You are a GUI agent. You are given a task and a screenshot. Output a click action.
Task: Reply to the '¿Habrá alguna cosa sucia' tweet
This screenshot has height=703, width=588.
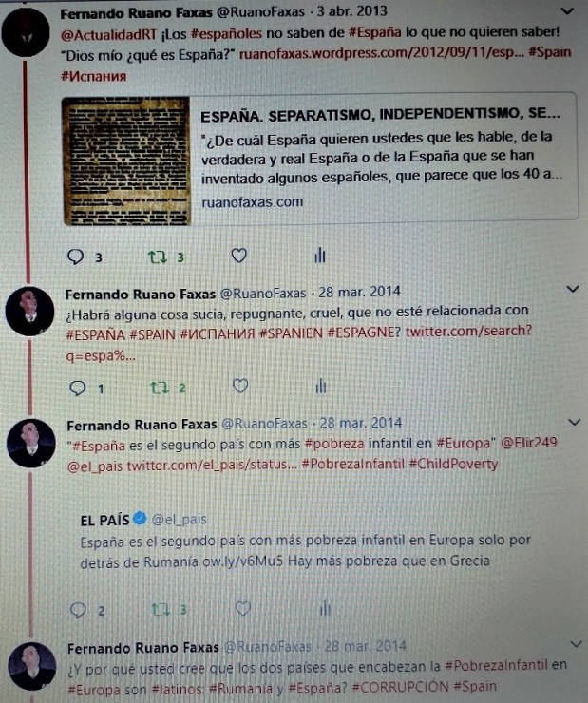[78, 388]
